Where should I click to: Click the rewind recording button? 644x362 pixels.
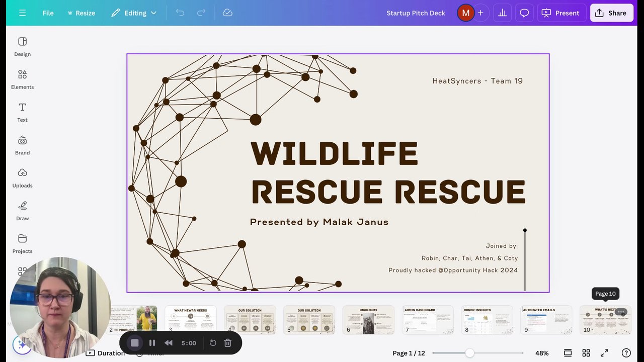click(x=169, y=343)
